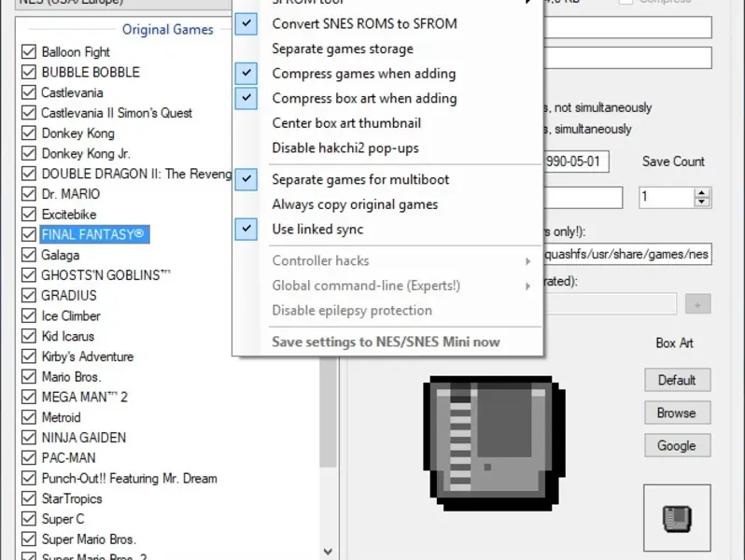745x560 pixels.
Task: Toggle the FINAL FANTASY checkbox
Action: pos(29,234)
